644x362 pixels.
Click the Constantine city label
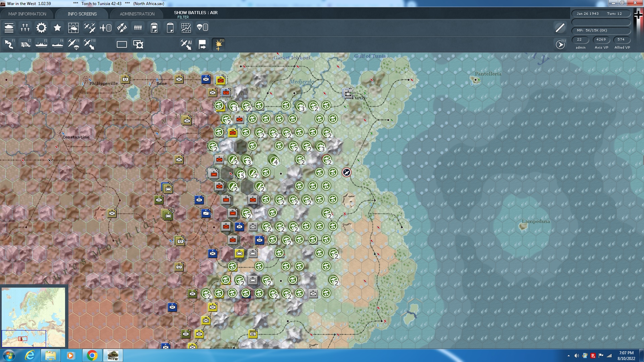coord(76,137)
